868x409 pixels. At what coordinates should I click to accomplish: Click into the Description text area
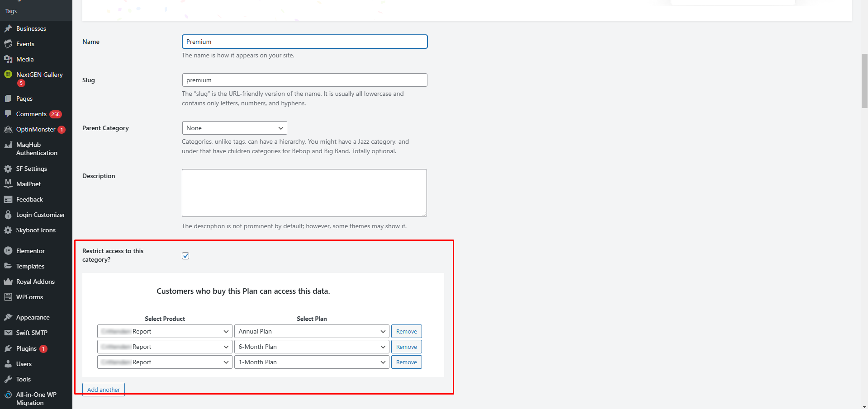click(x=304, y=193)
